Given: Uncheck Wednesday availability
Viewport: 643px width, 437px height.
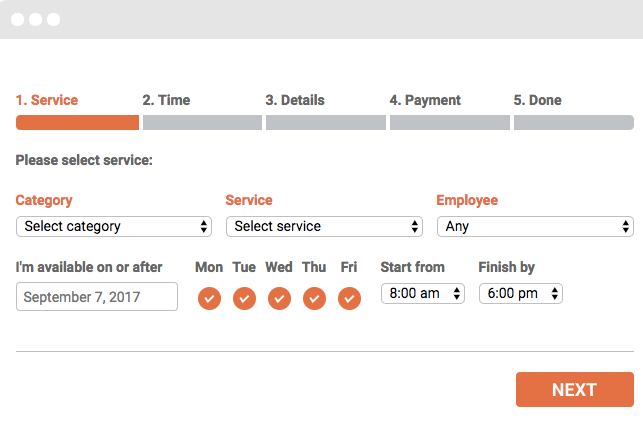Looking at the screenshot, I should tap(279, 298).
